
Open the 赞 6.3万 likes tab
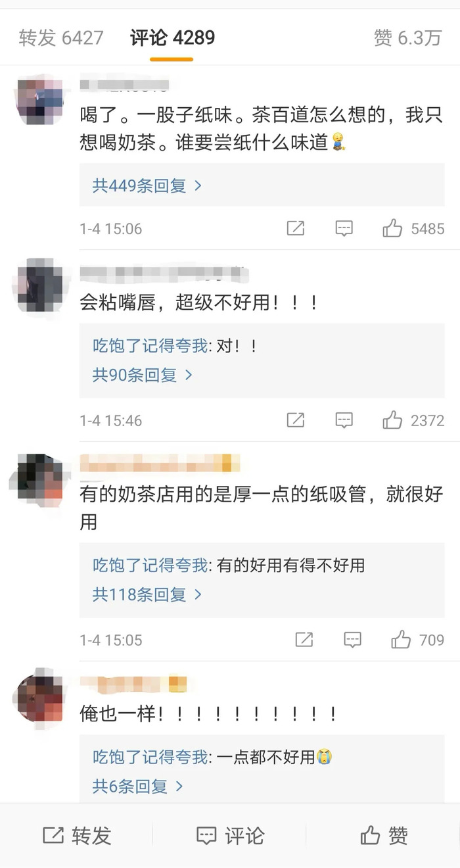click(x=407, y=37)
